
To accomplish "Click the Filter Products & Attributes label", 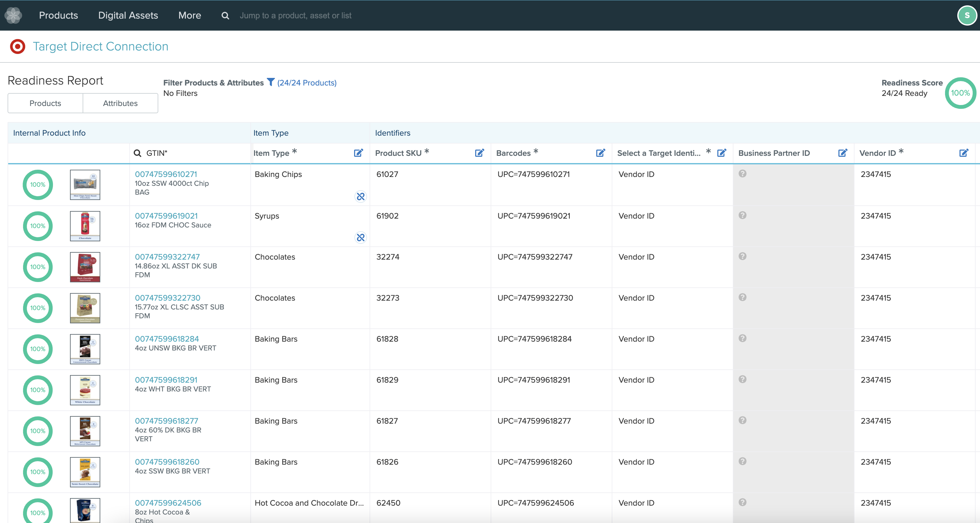I will pyautogui.click(x=213, y=83).
